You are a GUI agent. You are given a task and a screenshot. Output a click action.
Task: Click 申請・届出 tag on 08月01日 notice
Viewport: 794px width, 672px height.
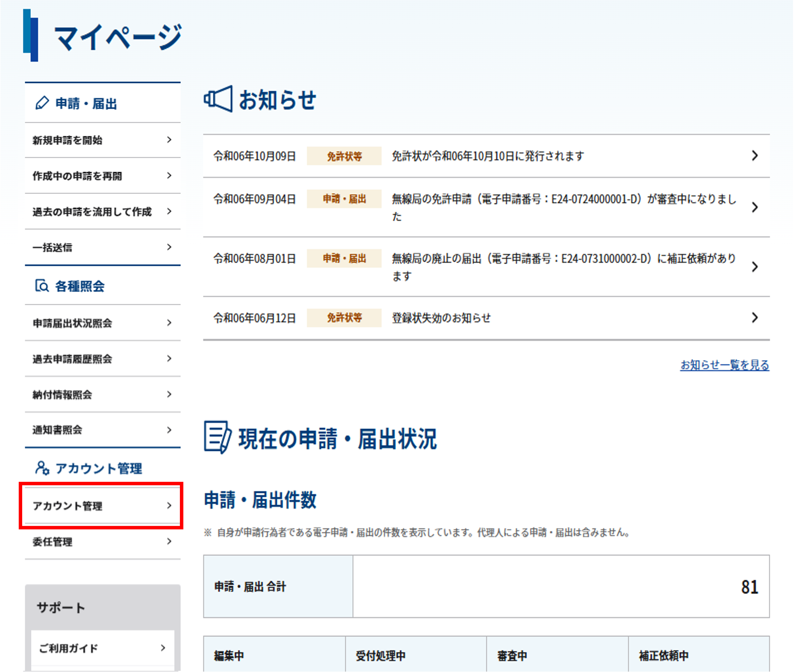pyautogui.click(x=344, y=258)
